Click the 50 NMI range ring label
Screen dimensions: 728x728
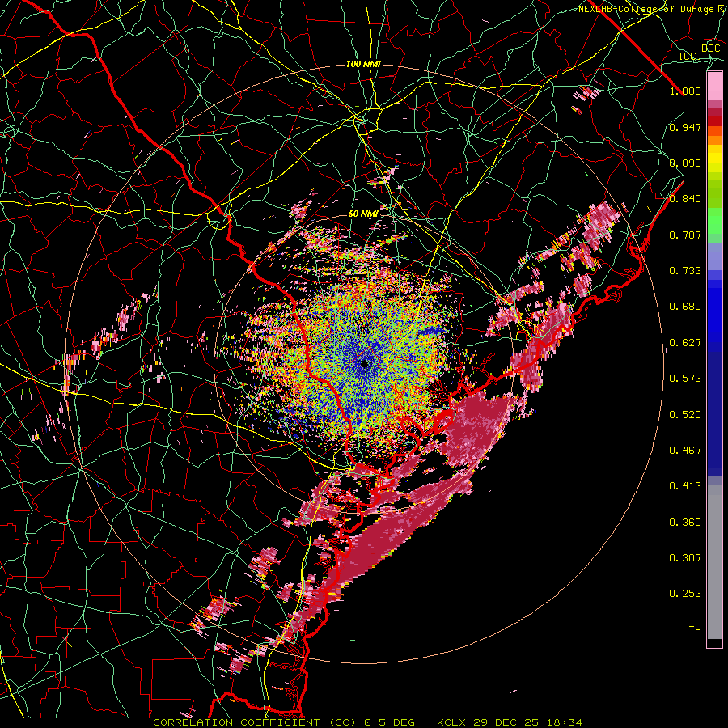[363, 214]
